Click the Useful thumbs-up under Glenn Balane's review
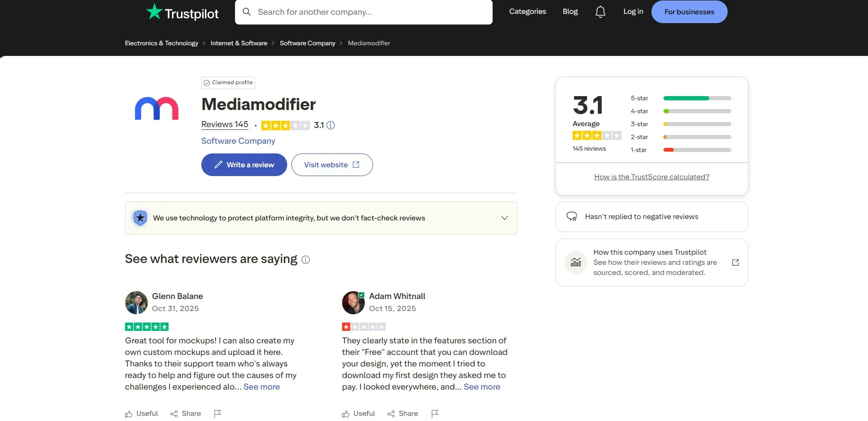Viewport: 868px width, 421px height. (x=129, y=414)
